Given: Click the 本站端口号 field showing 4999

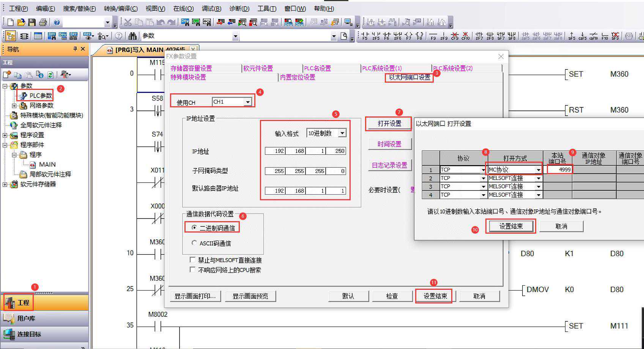Looking at the screenshot, I should click(559, 170).
